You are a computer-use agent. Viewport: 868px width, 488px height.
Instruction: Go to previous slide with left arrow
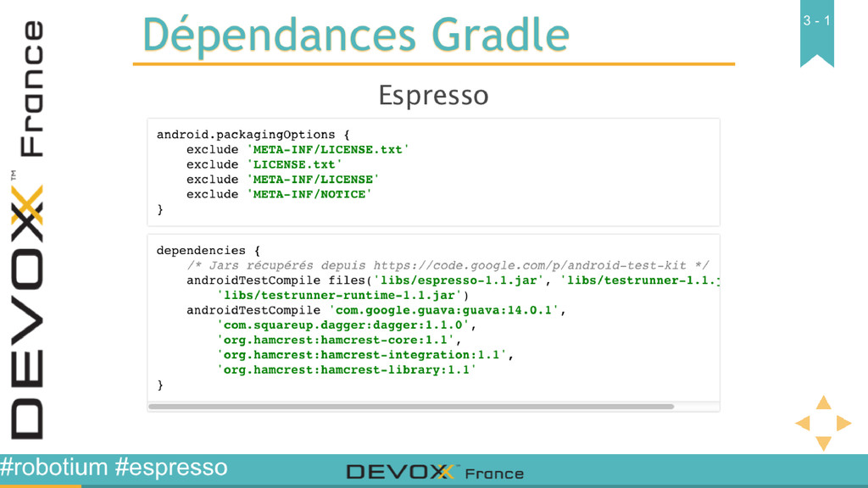(x=803, y=424)
